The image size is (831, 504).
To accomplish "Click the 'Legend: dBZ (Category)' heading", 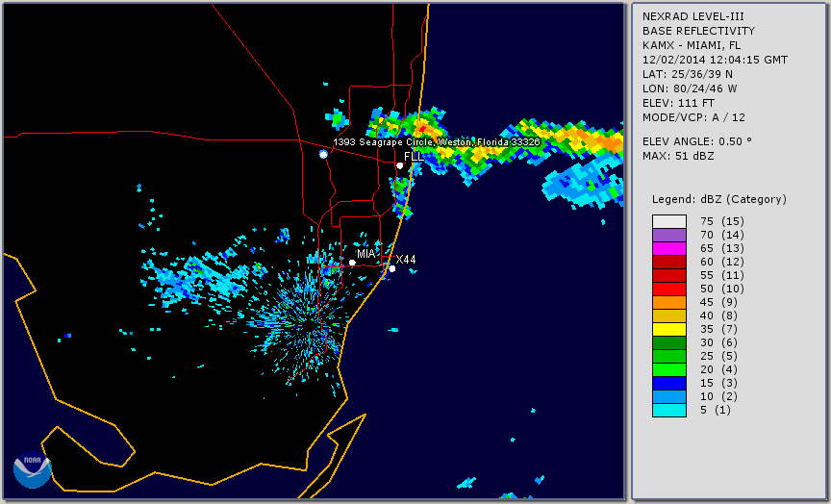I will pos(719,199).
